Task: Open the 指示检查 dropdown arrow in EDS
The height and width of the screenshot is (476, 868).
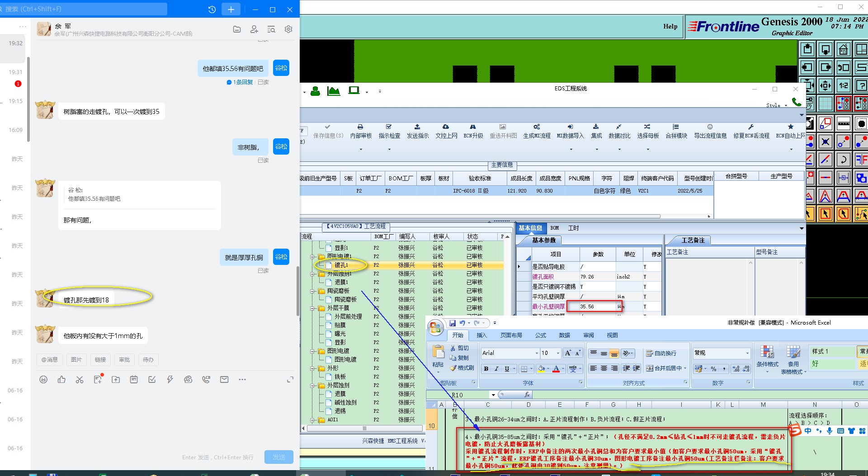Action: (x=389, y=149)
